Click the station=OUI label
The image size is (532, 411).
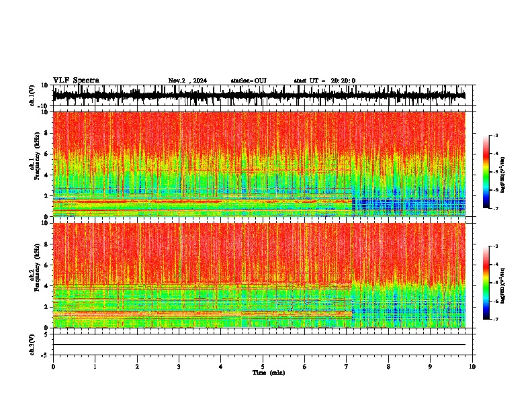tap(249, 81)
